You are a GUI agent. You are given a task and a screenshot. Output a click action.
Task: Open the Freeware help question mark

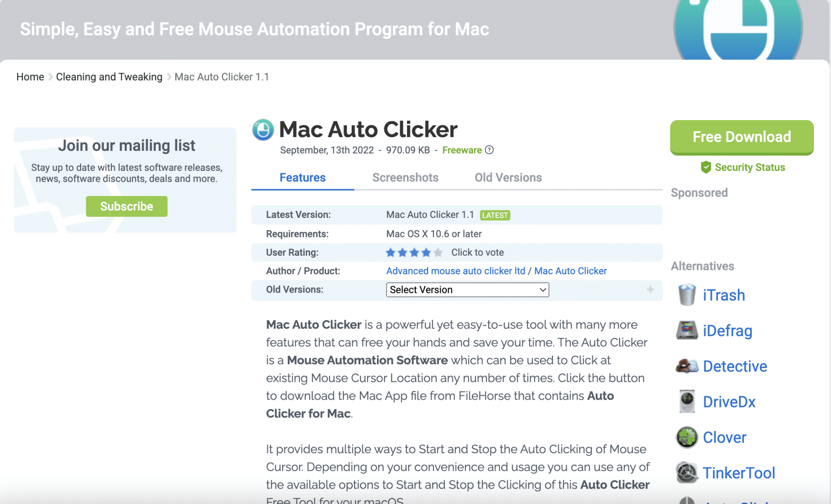click(489, 150)
